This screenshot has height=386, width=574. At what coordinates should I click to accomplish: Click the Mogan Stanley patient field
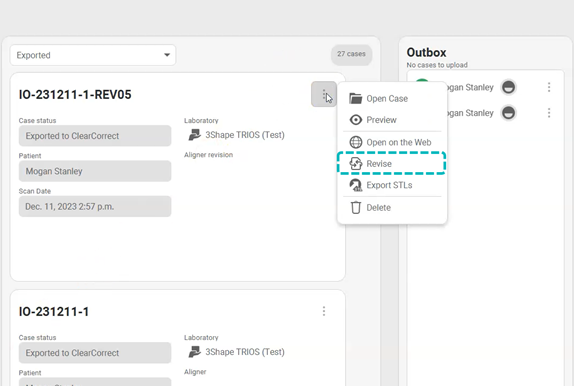[95, 171]
